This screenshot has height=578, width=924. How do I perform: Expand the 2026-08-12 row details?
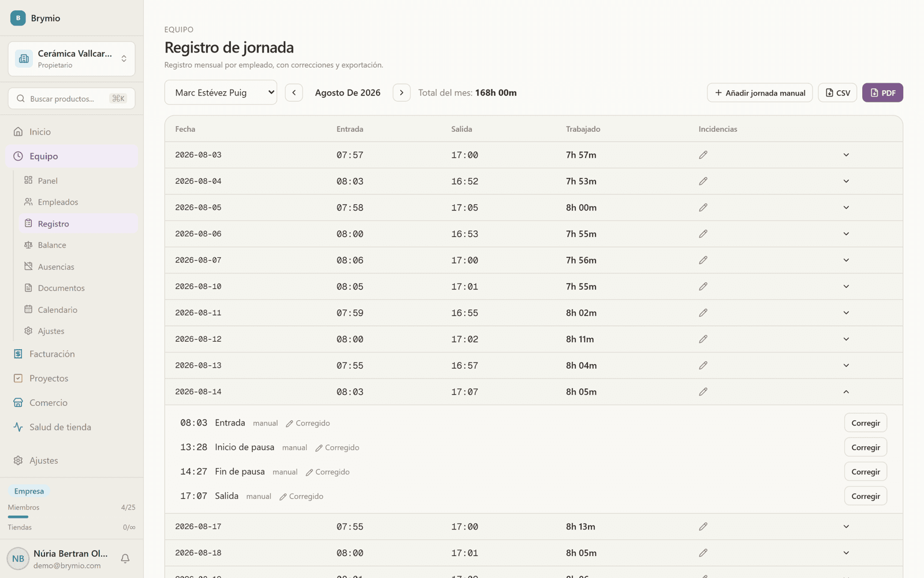click(x=846, y=339)
